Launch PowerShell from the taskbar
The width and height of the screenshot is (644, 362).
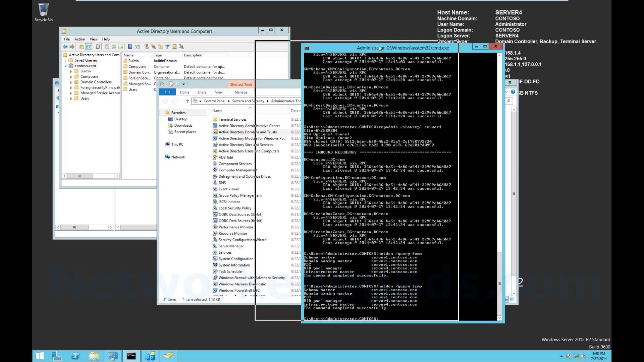click(75, 356)
